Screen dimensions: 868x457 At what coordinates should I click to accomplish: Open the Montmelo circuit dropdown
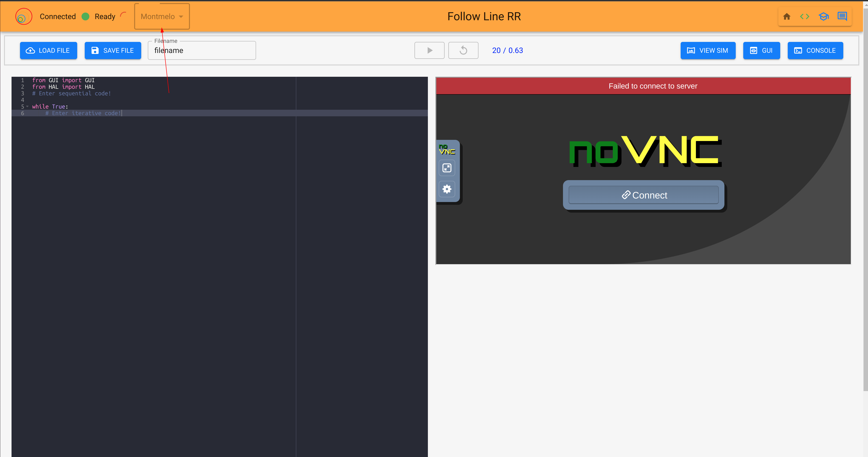(162, 16)
